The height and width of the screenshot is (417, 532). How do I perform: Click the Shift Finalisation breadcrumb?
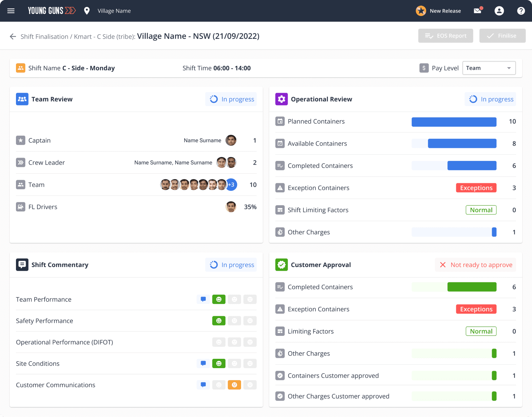[x=44, y=37]
